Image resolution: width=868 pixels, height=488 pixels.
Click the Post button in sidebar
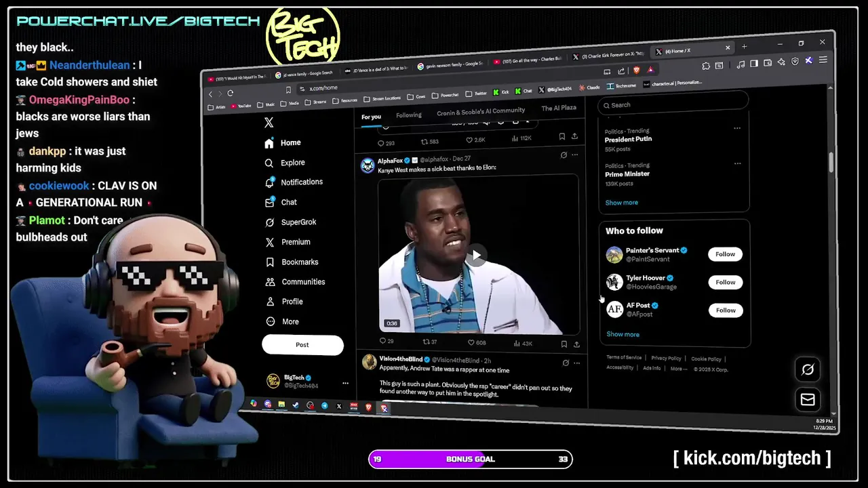(x=302, y=345)
